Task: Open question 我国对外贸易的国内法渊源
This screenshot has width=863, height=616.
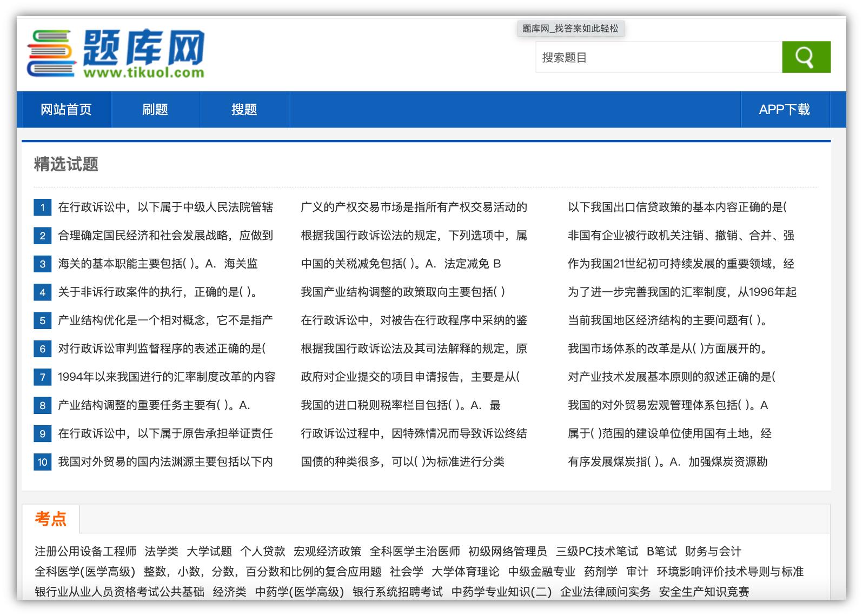Action: [165, 461]
